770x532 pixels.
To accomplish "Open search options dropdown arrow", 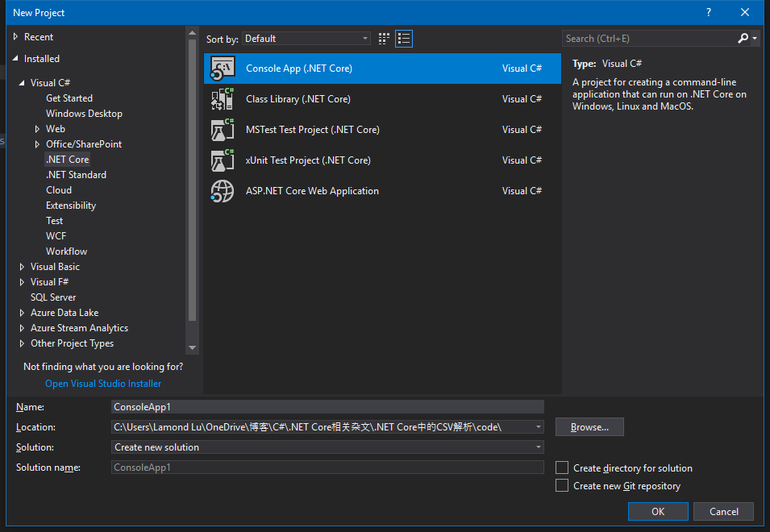I will tap(755, 38).
